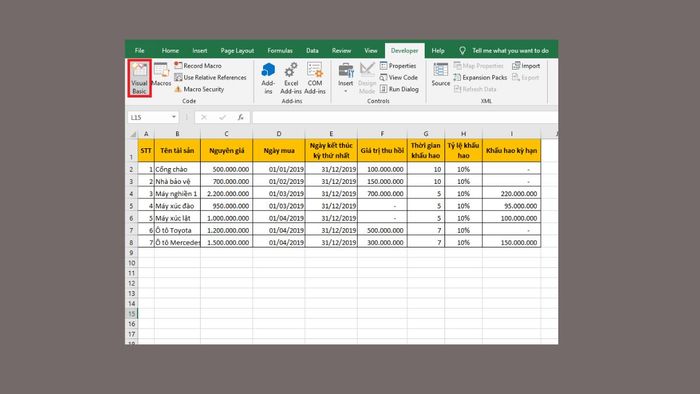The width and height of the screenshot is (700, 394).
Task: Open the Data tab
Action: point(312,50)
